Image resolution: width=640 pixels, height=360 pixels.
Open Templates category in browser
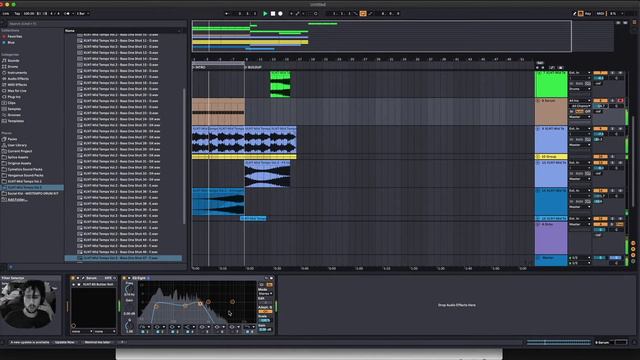(x=16, y=121)
